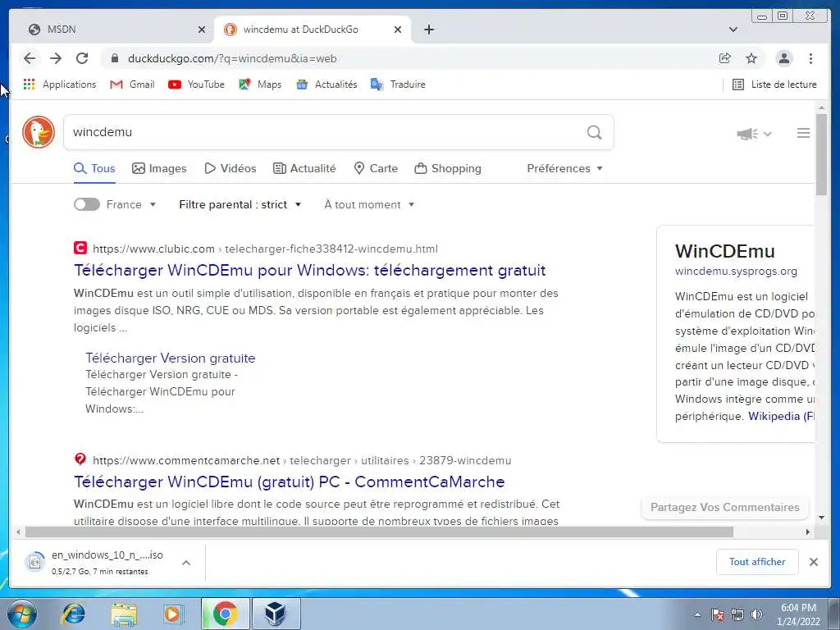Open a new tab with the plus button
The image size is (840, 630).
pos(428,30)
